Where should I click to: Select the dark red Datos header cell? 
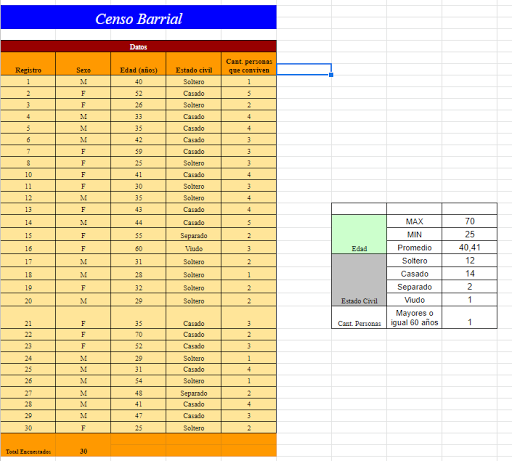[x=138, y=46]
